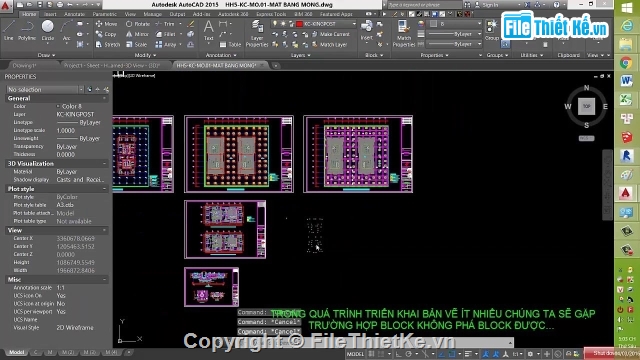
Task: Open the KC-KINGPOST layer dropdown
Action: click(314, 24)
